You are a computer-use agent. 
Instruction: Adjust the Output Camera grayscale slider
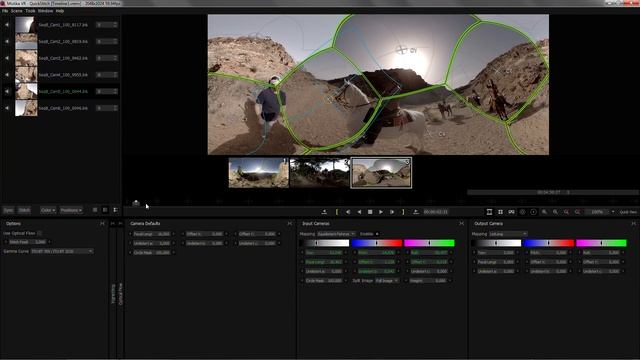click(x=496, y=243)
